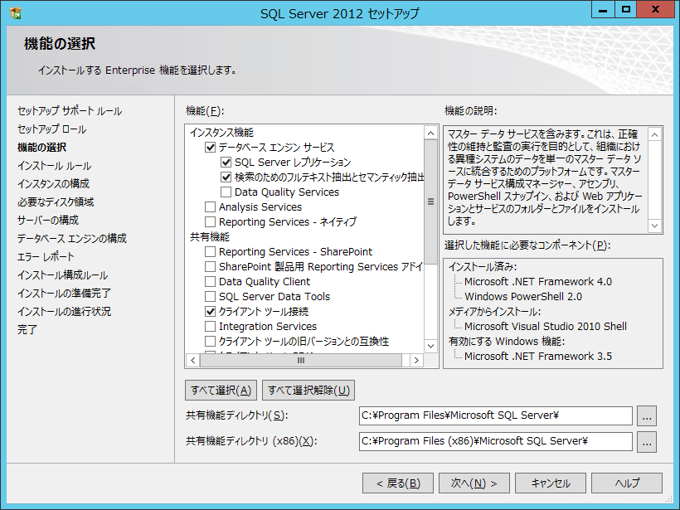Select インストールの準備完了 step
Screen dimensions: 680x510
(x=64, y=293)
